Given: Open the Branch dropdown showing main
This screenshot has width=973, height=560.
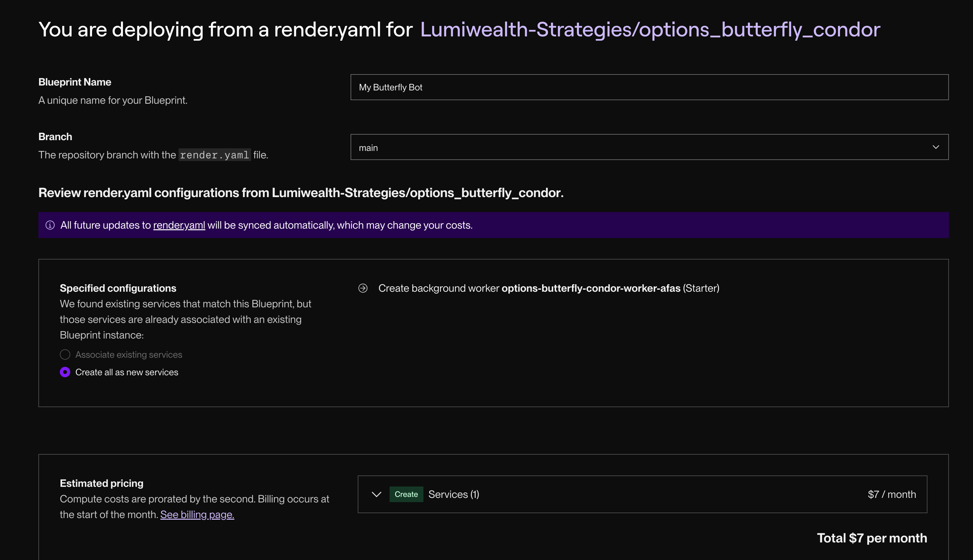Looking at the screenshot, I should click(x=649, y=147).
